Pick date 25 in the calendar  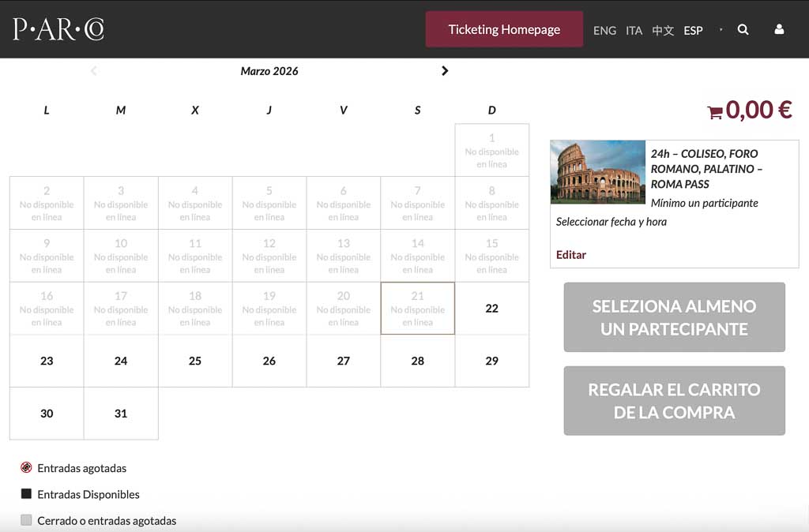pyautogui.click(x=195, y=361)
